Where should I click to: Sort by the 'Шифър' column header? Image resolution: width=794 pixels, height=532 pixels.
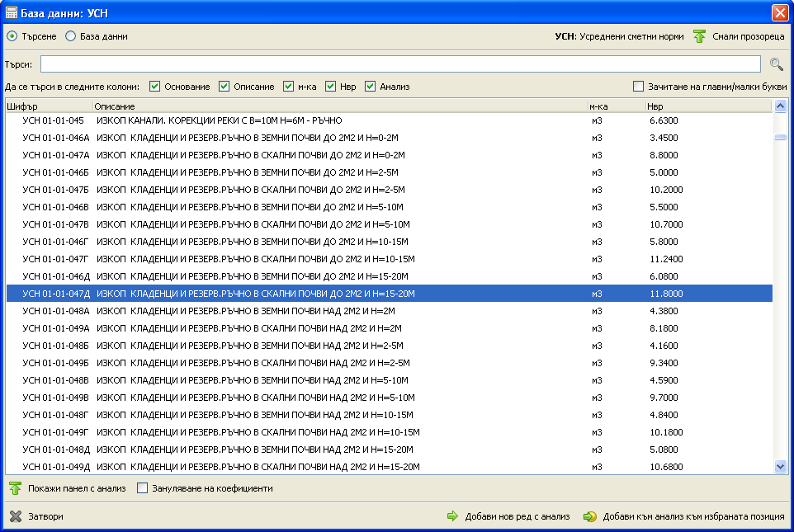(48, 106)
